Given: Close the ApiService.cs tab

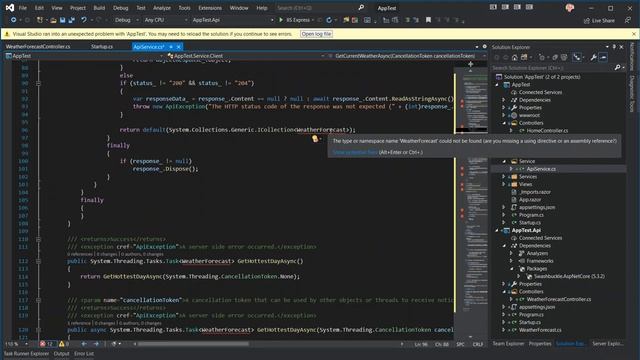Looking at the screenshot, I should coord(178,47).
